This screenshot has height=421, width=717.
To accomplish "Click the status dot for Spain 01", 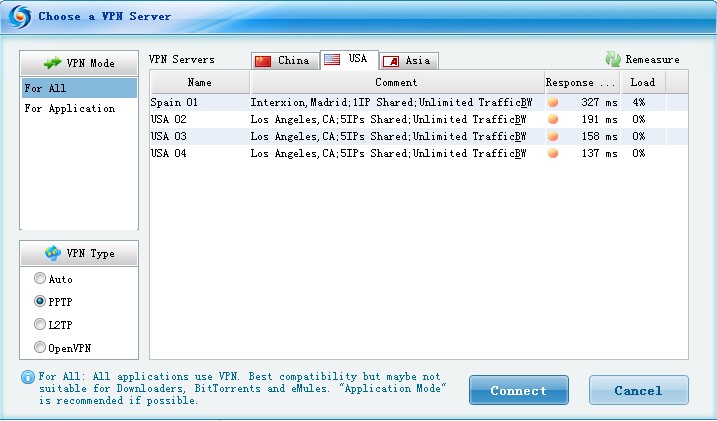I will pos(553,102).
